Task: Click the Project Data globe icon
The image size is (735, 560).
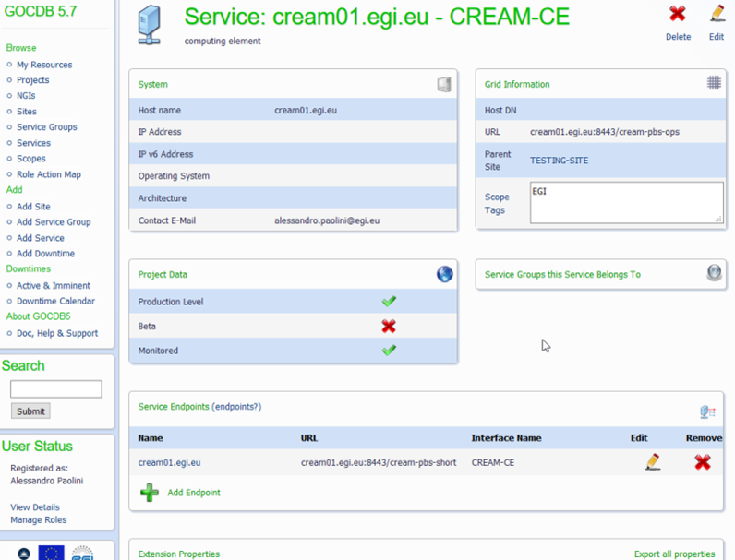Action: pyautogui.click(x=444, y=274)
